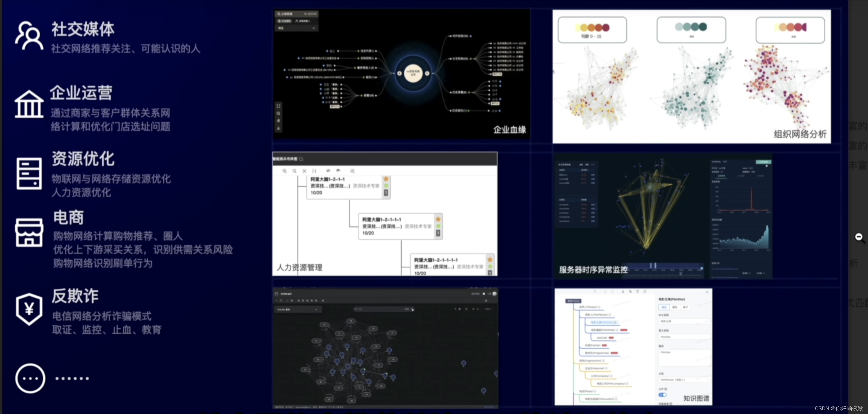Select first tab in FilmStar detail panel
Viewport: 868px width, 414px height.
coord(664,307)
